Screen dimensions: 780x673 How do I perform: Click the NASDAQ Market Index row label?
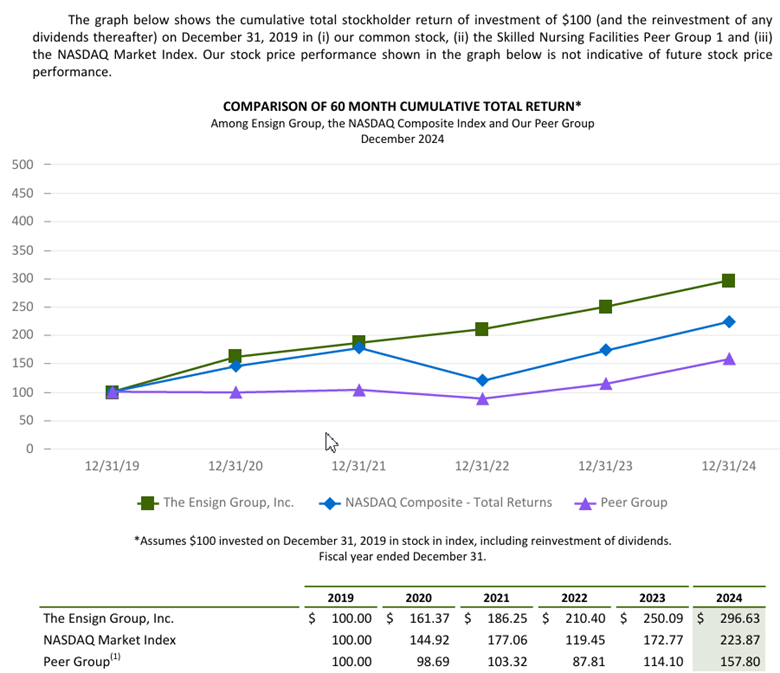109,640
